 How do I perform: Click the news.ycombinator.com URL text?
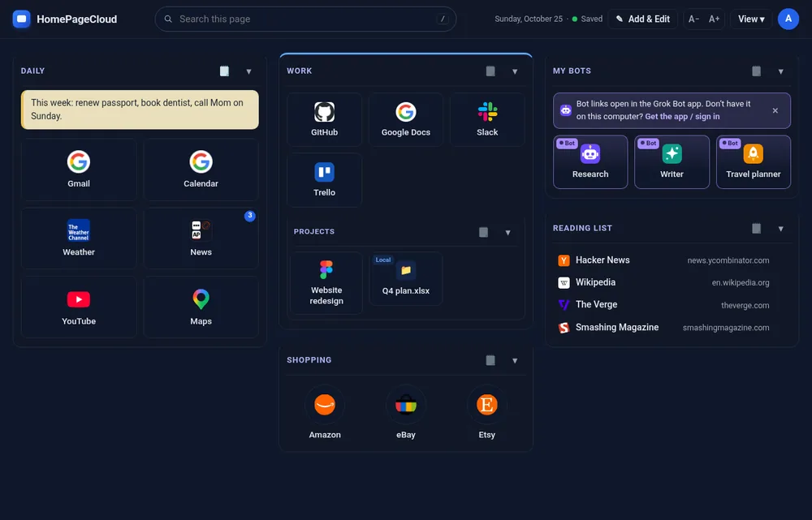(x=728, y=260)
